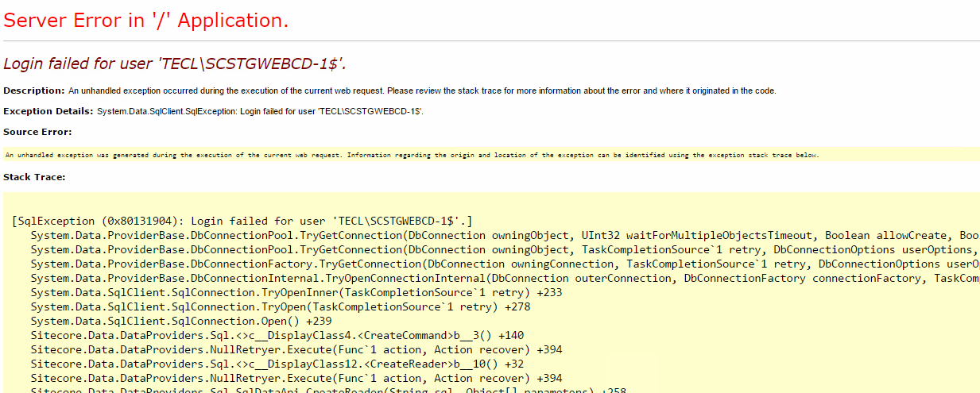
Task: Click the "An unhandled exception was generated" source error text
Action: (x=412, y=155)
